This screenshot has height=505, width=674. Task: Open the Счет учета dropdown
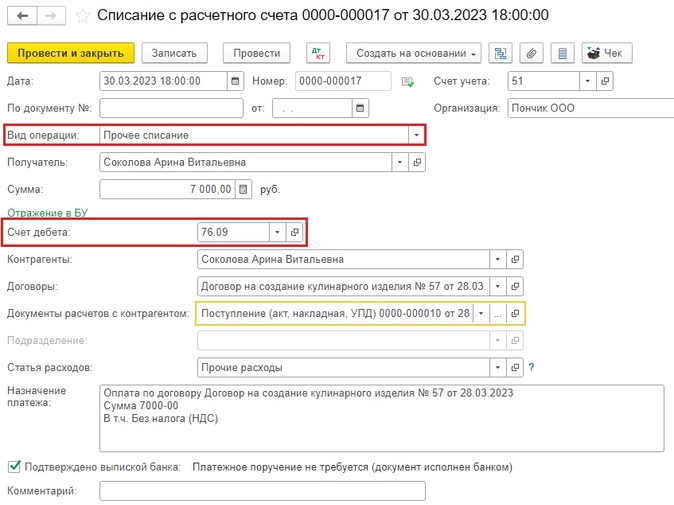coord(588,81)
